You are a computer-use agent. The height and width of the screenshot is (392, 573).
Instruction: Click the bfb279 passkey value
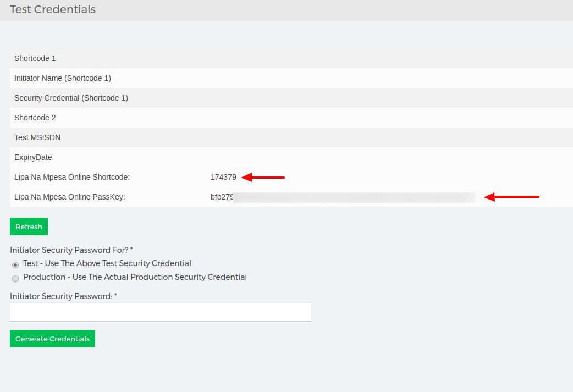click(222, 197)
